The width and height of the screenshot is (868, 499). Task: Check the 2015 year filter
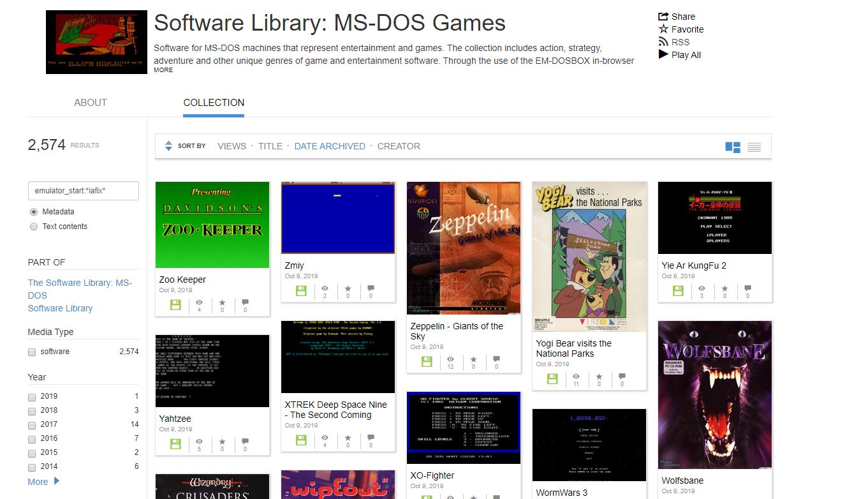click(32, 452)
